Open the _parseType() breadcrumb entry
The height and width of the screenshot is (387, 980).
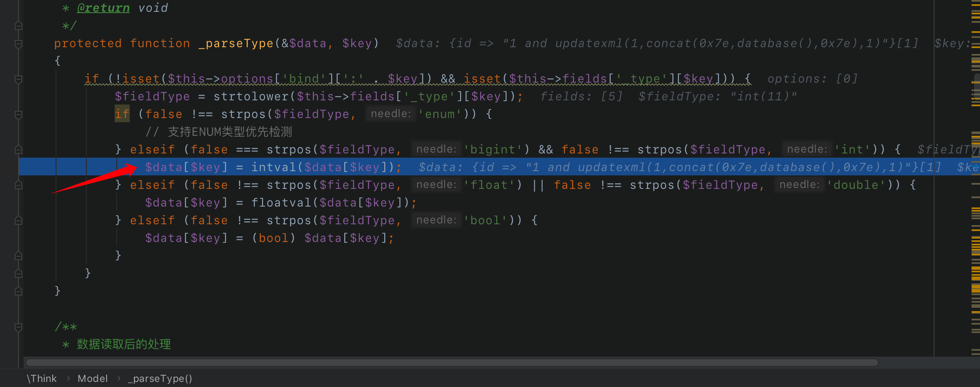point(159,378)
